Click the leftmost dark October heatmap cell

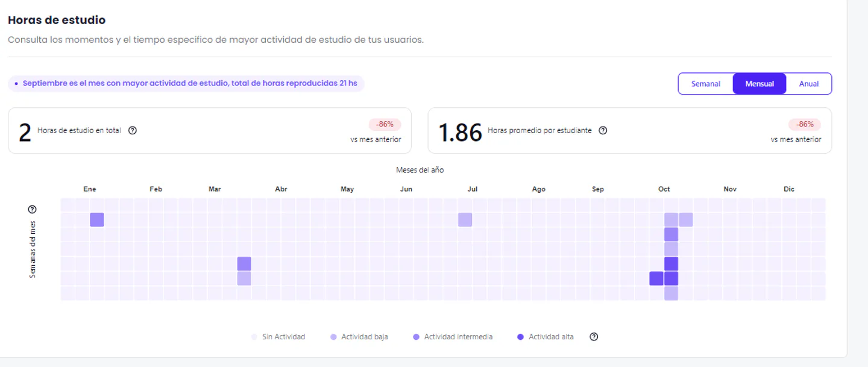pos(656,278)
